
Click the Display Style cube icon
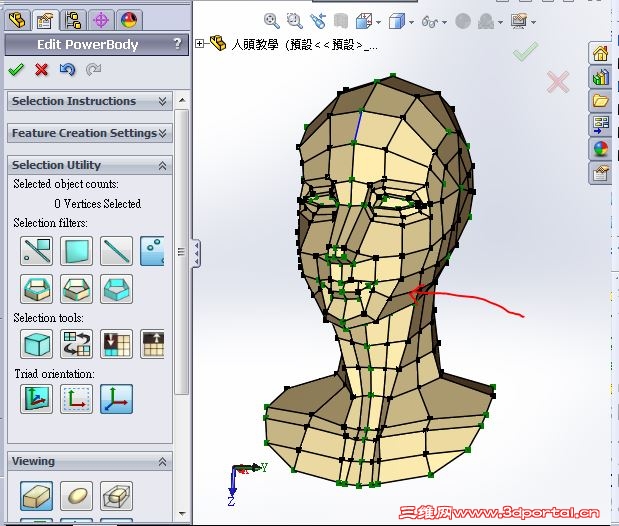tap(397, 21)
